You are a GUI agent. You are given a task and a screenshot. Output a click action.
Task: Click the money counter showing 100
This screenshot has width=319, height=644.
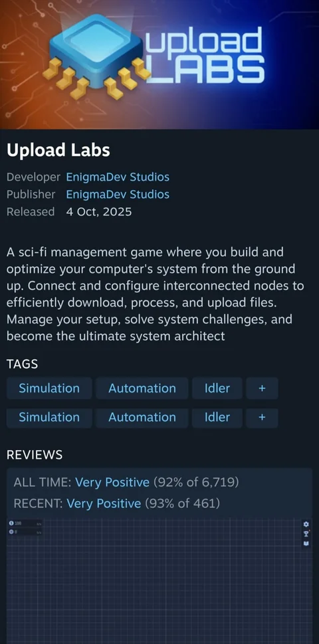click(x=25, y=523)
